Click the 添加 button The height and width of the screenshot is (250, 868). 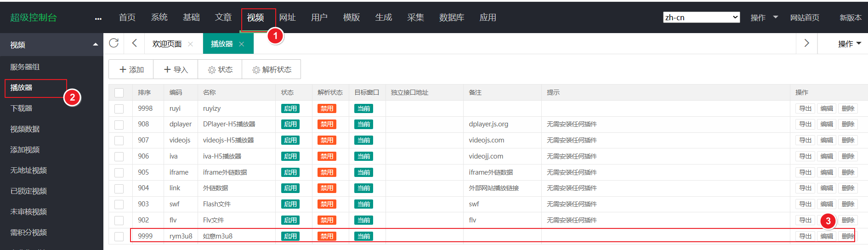[131, 69]
